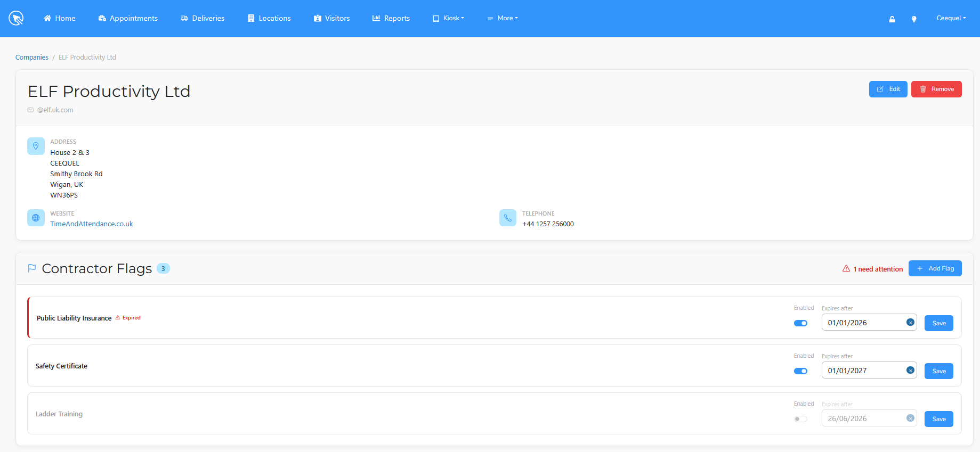
Task: Click the Expired status badge
Action: [128, 318]
